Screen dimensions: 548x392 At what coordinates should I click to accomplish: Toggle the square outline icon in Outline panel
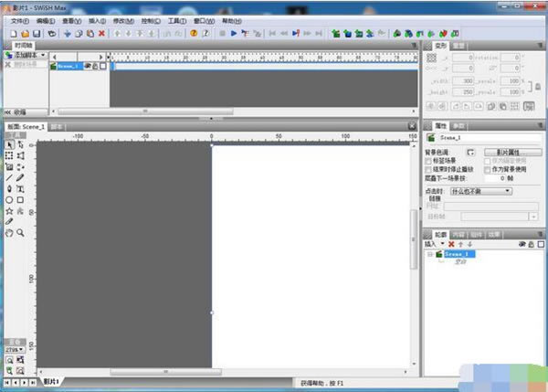[x=541, y=245]
